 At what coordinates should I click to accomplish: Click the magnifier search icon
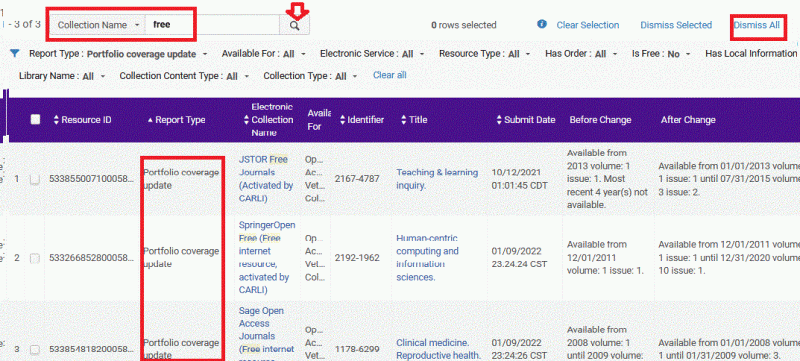click(294, 25)
